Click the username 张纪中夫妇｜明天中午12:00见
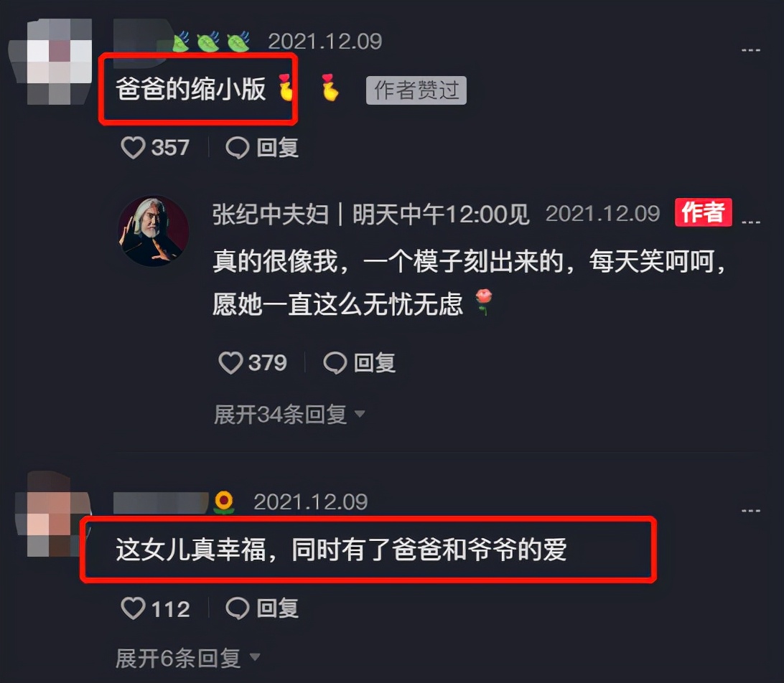This screenshot has height=683, width=784. tap(370, 215)
